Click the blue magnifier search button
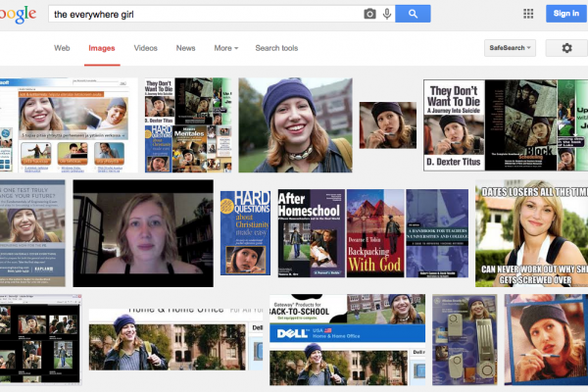Image resolution: width=588 pixels, height=392 pixels. click(413, 14)
